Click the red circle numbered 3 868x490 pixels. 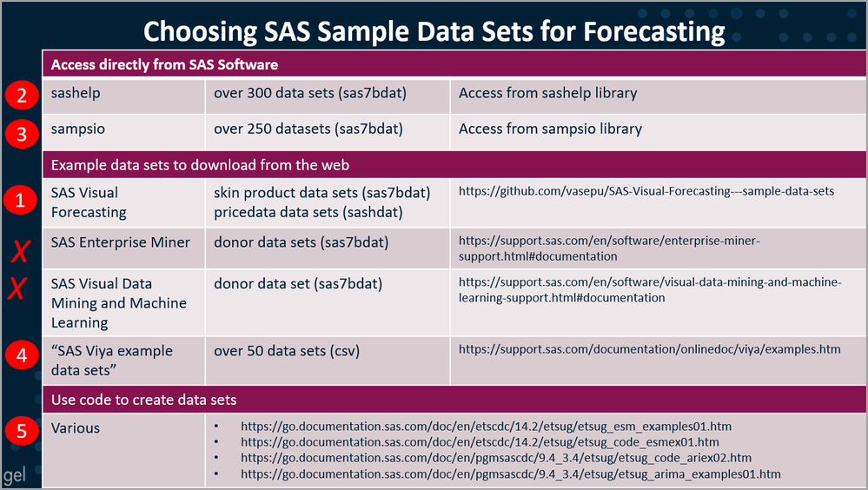[x=19, y=130]
